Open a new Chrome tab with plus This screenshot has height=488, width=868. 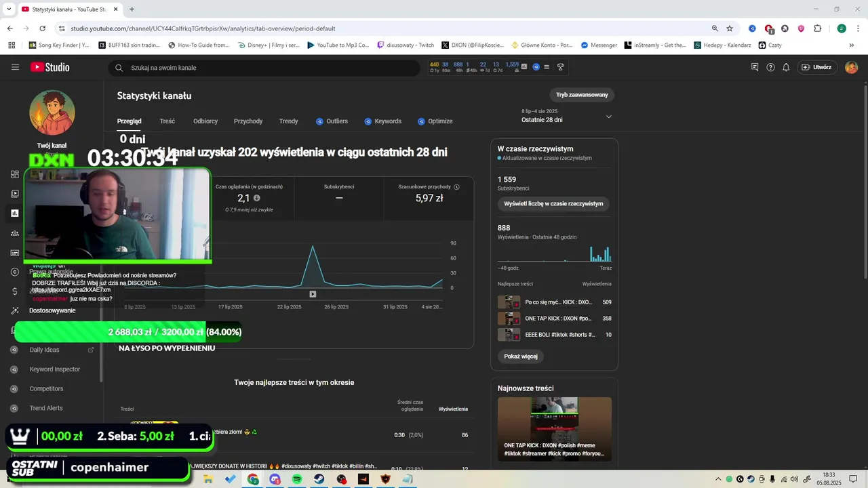point(132,9)
